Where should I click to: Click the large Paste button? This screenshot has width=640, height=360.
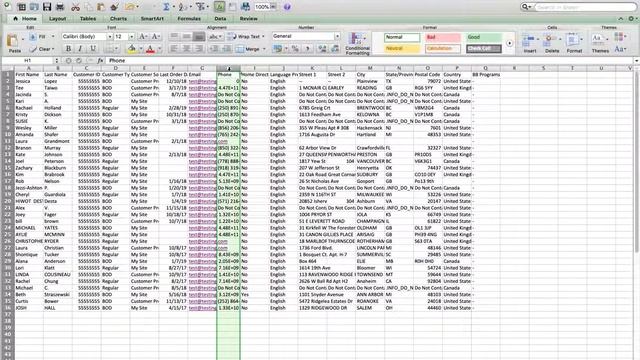click(x=14, y=43)
